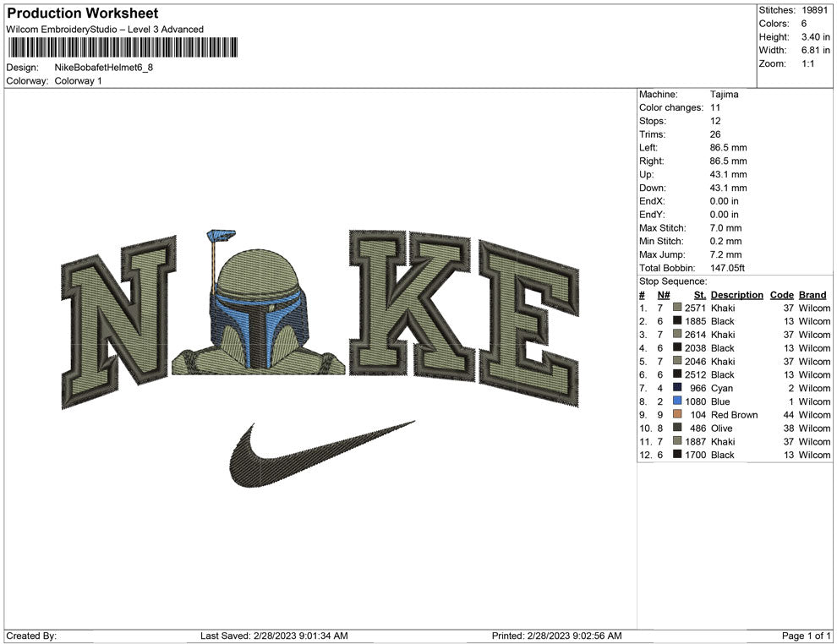Image resolution: width=837 pixels, height=644 pixels.
Task: Click the worksheet barcode
Action: click(123, 47)
